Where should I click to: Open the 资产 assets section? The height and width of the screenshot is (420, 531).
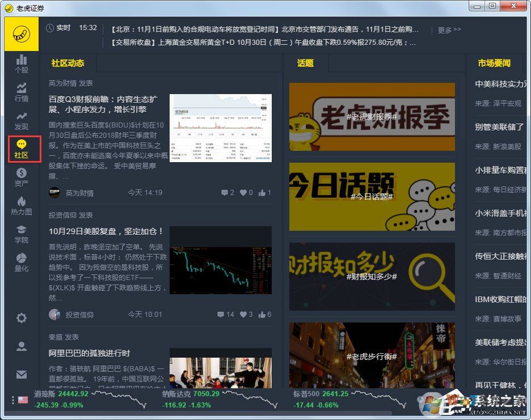[22, 177]
